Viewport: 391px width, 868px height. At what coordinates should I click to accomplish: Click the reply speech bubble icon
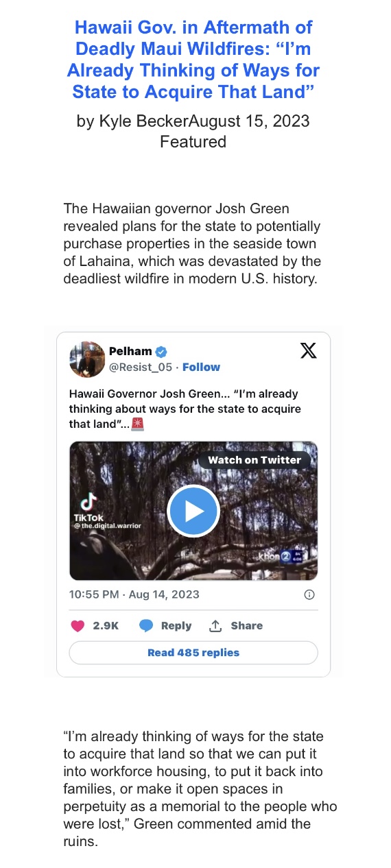click(x=146, y=625)
